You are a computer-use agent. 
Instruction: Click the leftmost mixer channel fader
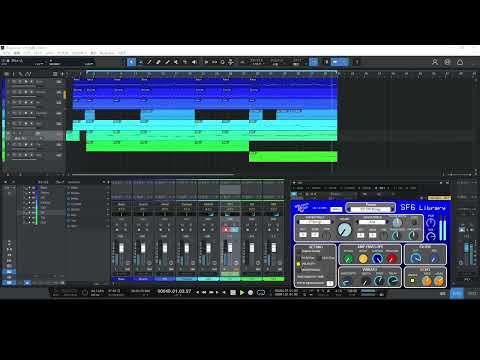pyautogui.click(x=121, y=248)
